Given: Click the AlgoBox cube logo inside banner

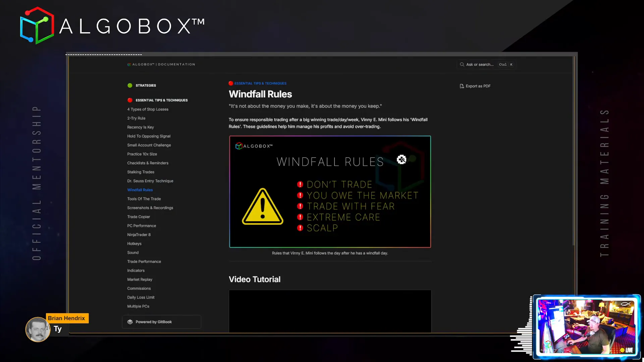Looking at the screenshot, I should pyautogui.click(x=239, y=146).
